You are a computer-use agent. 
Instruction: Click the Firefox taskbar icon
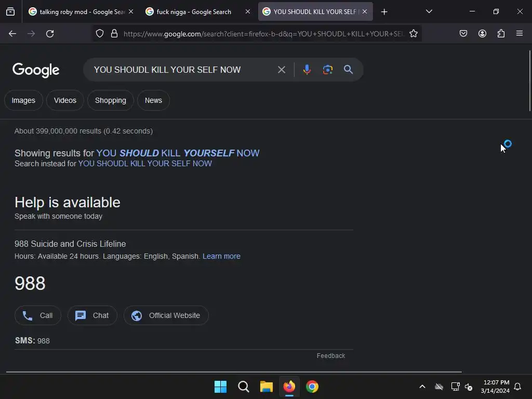(289, 387)
